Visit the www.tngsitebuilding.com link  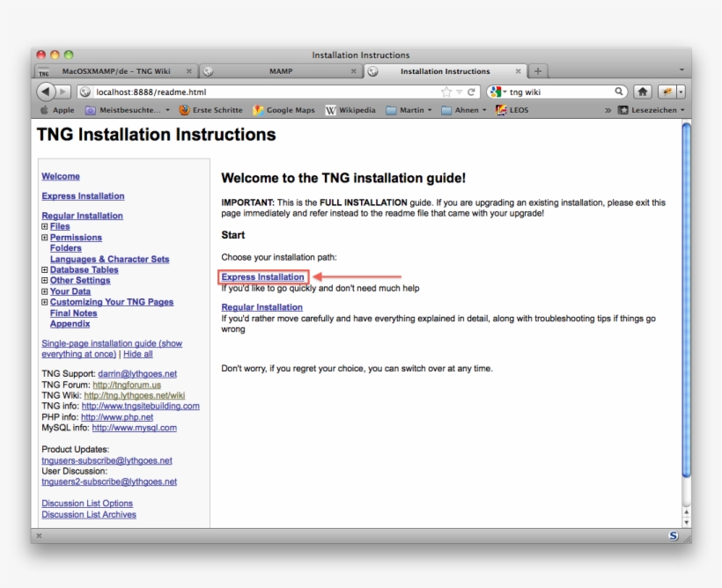point(141,406)
